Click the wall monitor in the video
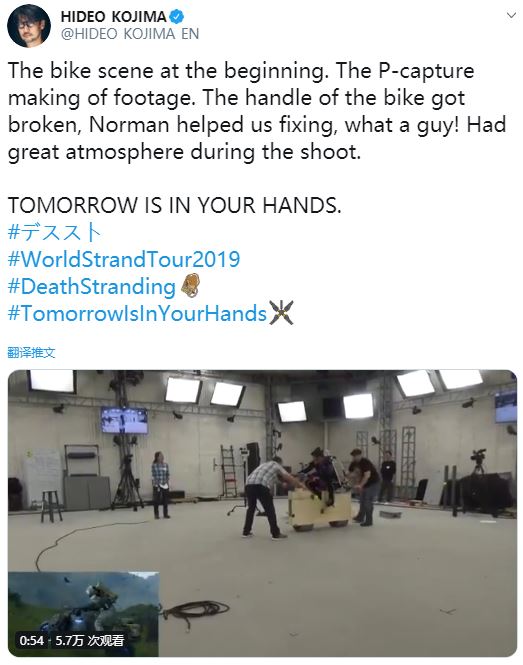This screenshot has height=665, width=523. point(124,420)
